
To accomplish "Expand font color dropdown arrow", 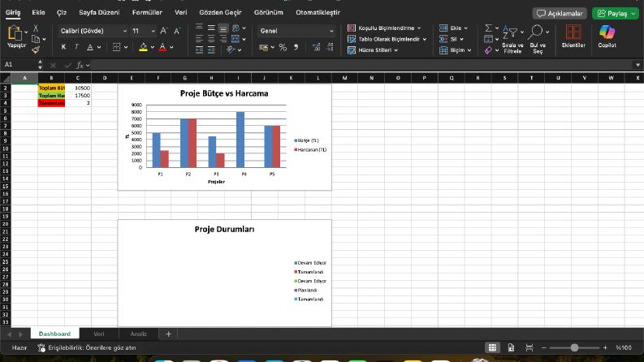I will point(171,48).
